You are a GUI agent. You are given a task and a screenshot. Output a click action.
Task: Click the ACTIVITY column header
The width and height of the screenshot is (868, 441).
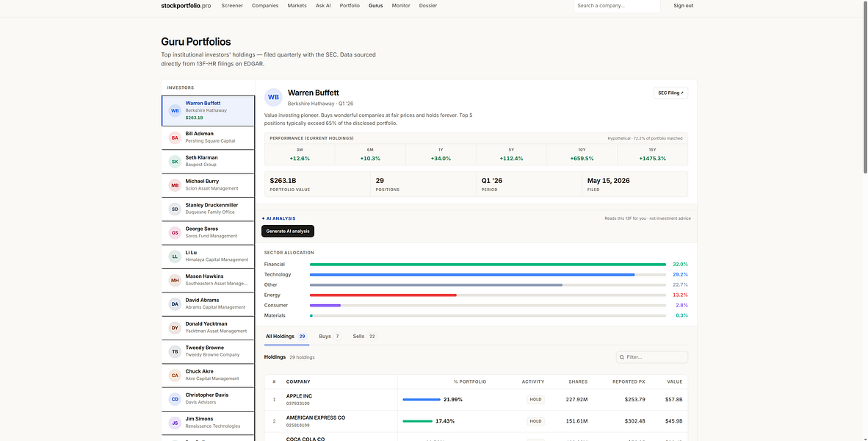point(533,381)
